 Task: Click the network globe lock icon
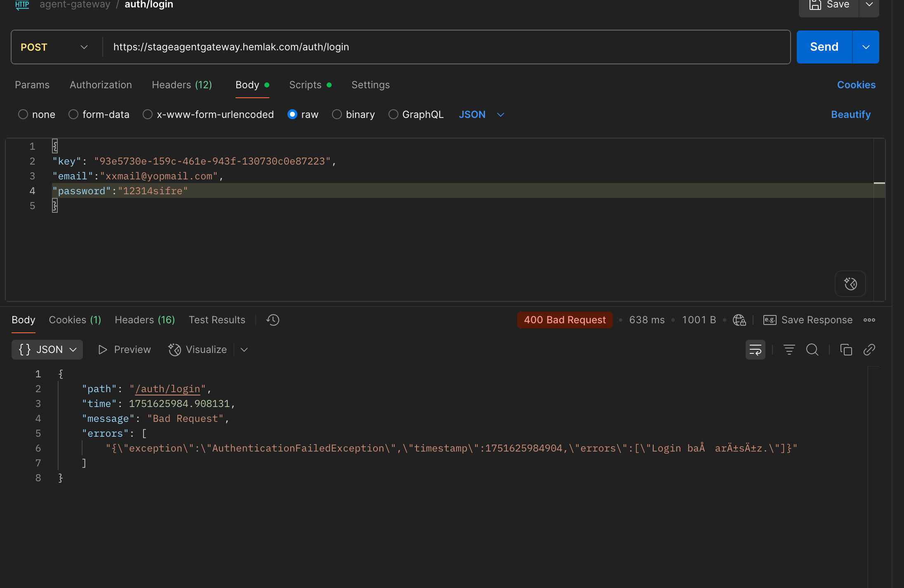(x=739, y=320)
